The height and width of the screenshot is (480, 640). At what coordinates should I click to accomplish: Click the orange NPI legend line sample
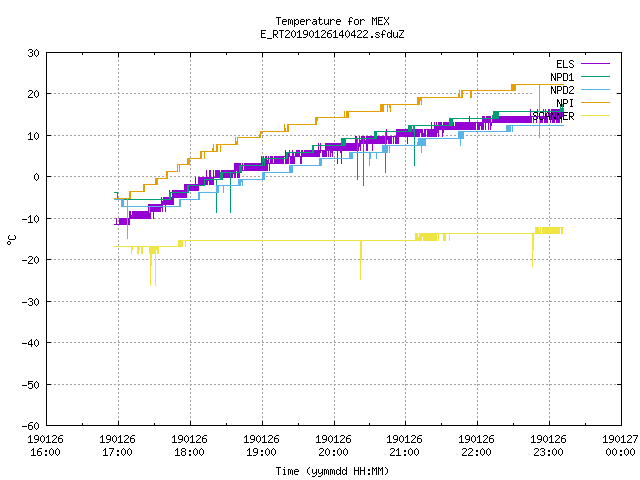click(595, 103)
